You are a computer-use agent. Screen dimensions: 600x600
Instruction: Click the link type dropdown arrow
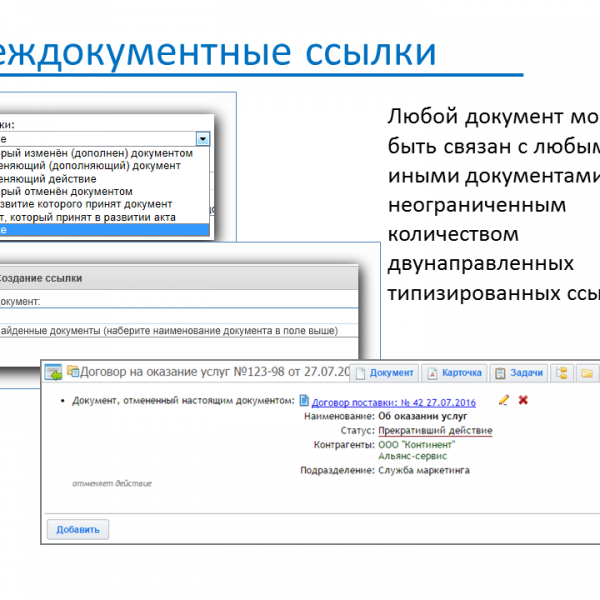203,140
